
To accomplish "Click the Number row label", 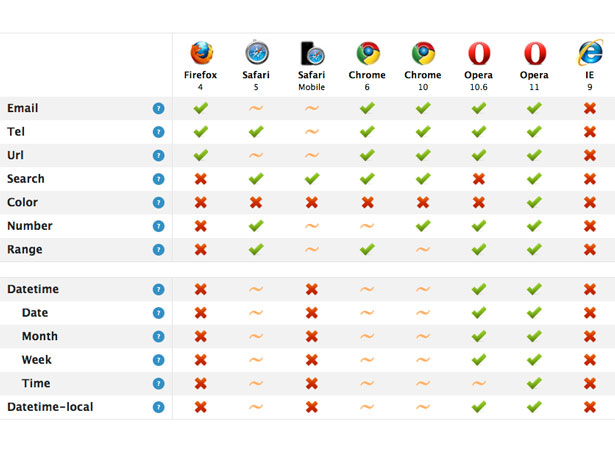I will [30, 226].
